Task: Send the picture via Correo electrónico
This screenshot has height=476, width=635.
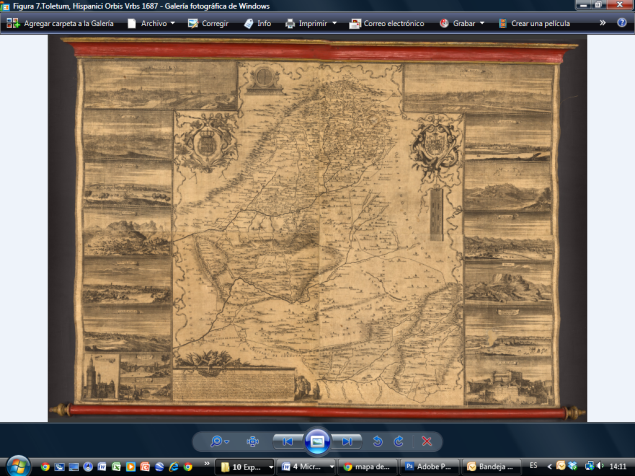Action: pos(387,23)
